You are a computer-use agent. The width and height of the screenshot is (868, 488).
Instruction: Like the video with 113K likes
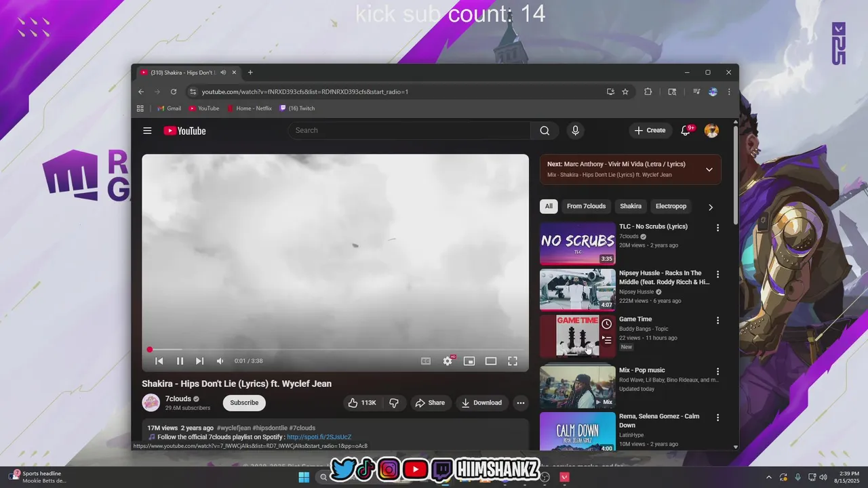tap(362, 403)
